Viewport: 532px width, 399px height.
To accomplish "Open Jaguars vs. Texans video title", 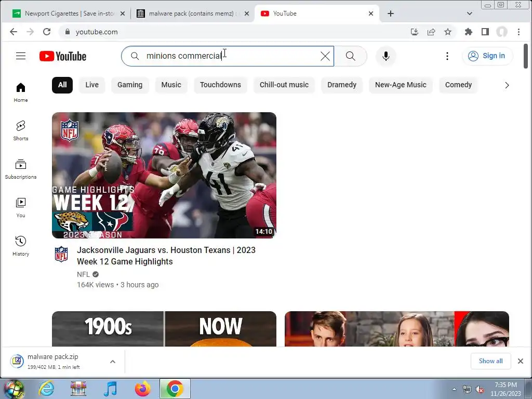I will (x=166, y=256).
